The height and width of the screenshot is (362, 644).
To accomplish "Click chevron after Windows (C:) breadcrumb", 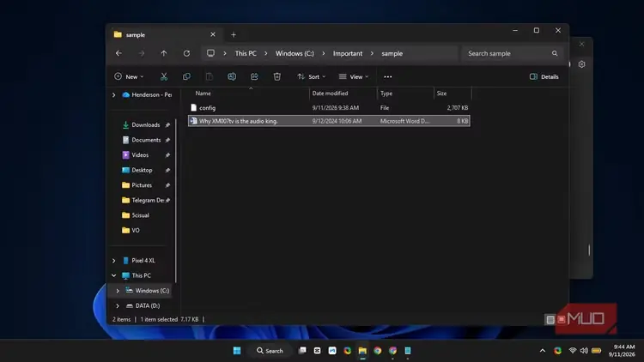I will [323, 53].
